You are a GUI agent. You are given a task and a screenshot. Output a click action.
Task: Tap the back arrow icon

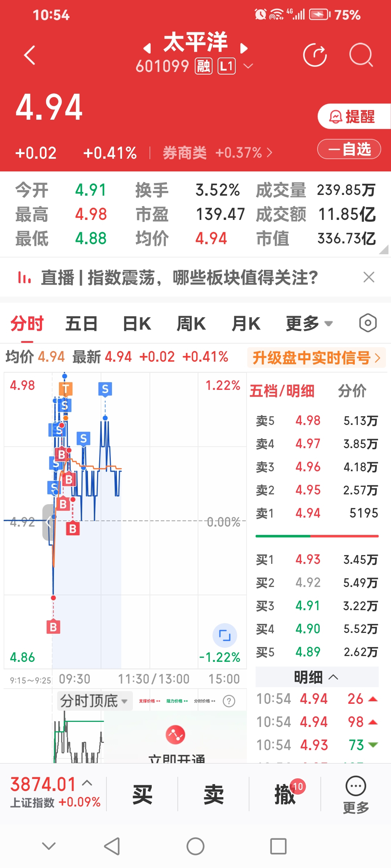(x=30, y=55)
